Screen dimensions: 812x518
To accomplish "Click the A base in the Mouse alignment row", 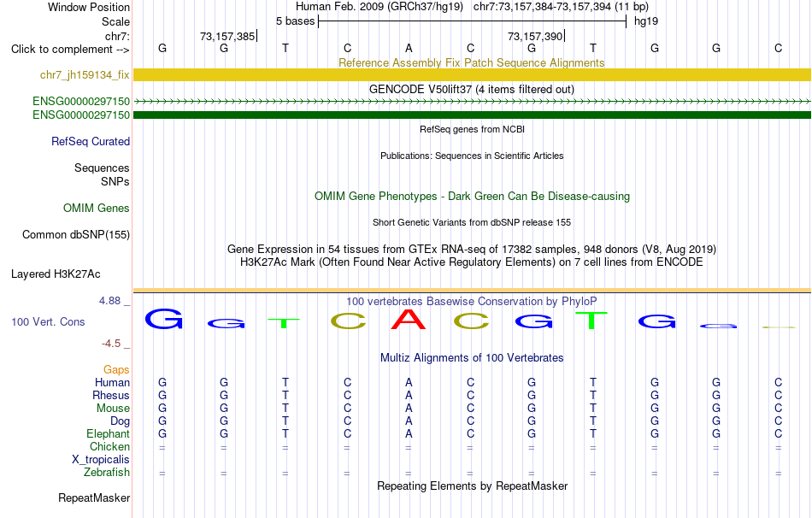I will click(x=409, y=409).
